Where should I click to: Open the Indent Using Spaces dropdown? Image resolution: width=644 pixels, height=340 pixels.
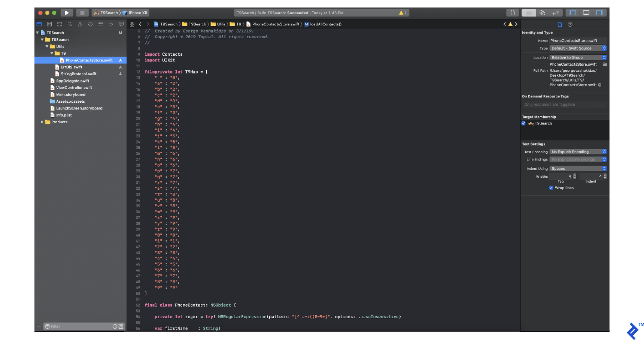tap(578, 169)
